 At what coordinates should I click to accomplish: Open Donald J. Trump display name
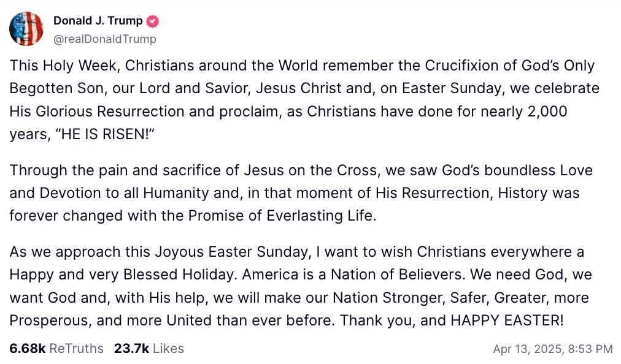[x=98, y=21]
